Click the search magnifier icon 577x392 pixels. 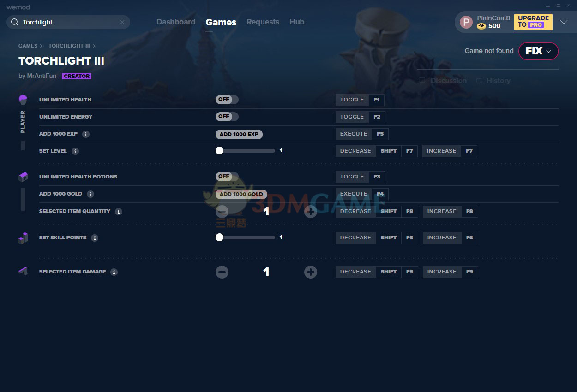point(14,22)
